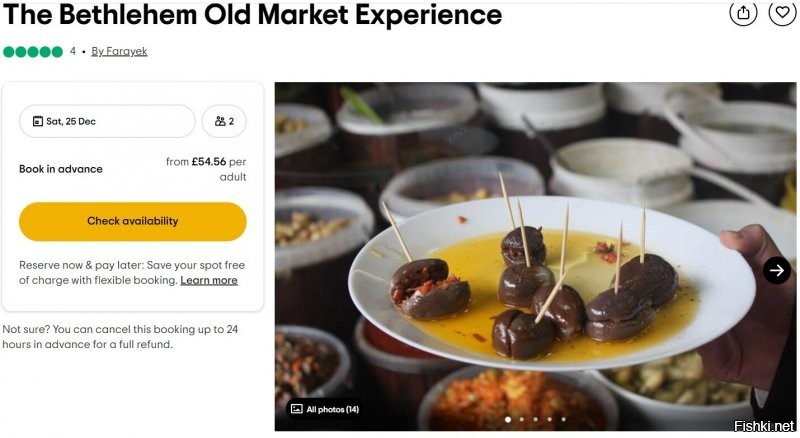Click the review count number 4

pyautogui.click(x=73, y=52)
